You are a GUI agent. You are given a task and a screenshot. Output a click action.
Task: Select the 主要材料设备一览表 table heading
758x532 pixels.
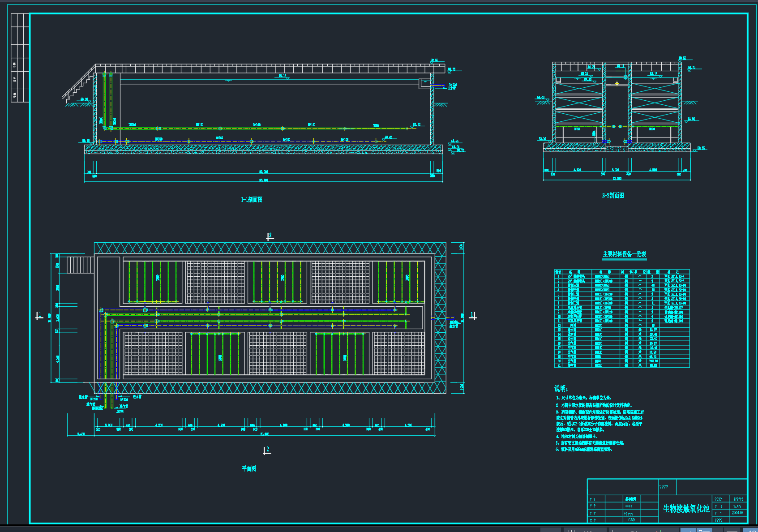point(624,254)
